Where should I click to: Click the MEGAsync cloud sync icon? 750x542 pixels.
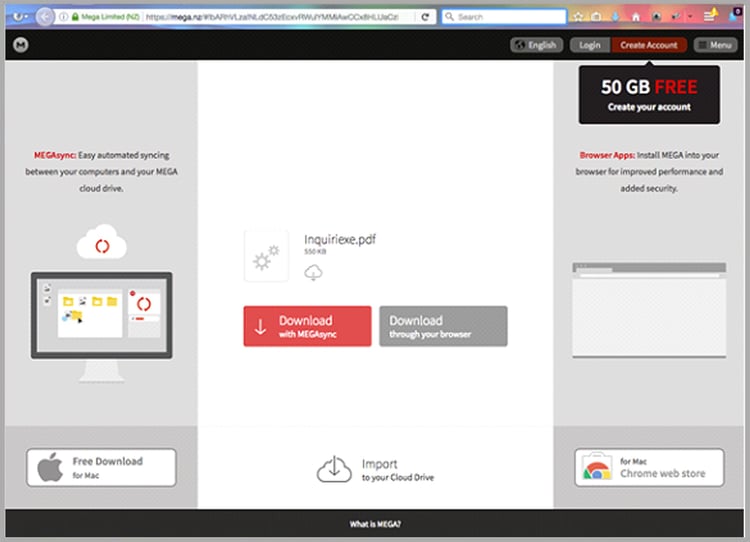coord(102,242)
